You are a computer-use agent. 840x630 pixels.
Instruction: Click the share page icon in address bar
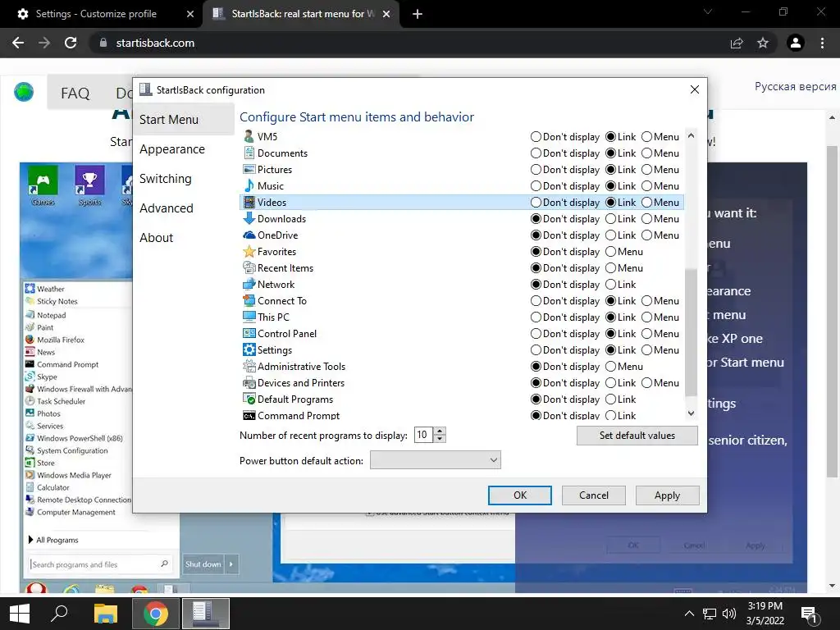(x=737, y=43)
